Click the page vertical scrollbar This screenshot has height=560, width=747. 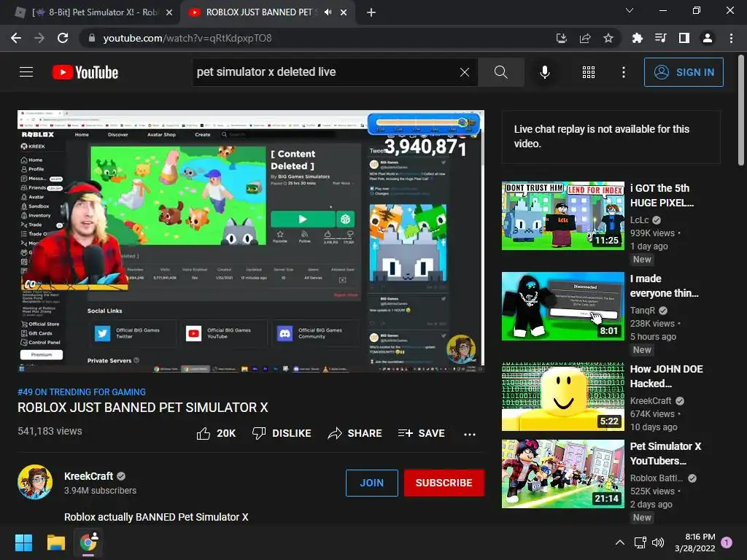point(741,109)
